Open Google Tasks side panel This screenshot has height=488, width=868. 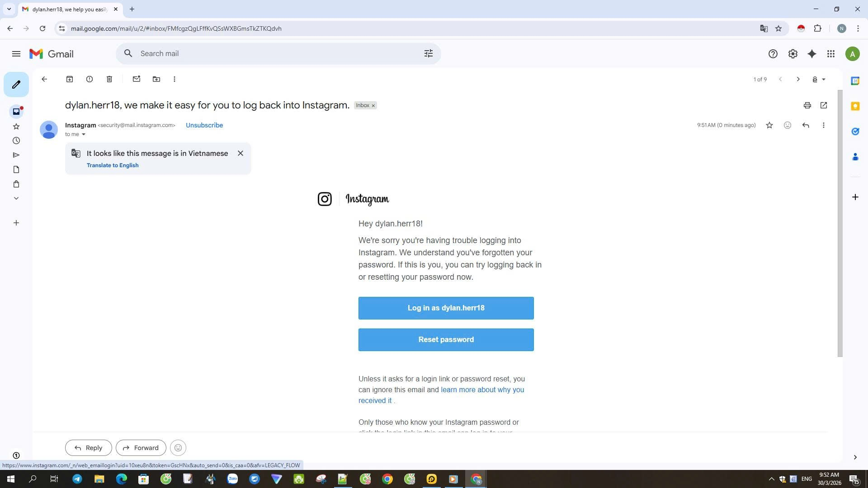(x=855, y=131)
